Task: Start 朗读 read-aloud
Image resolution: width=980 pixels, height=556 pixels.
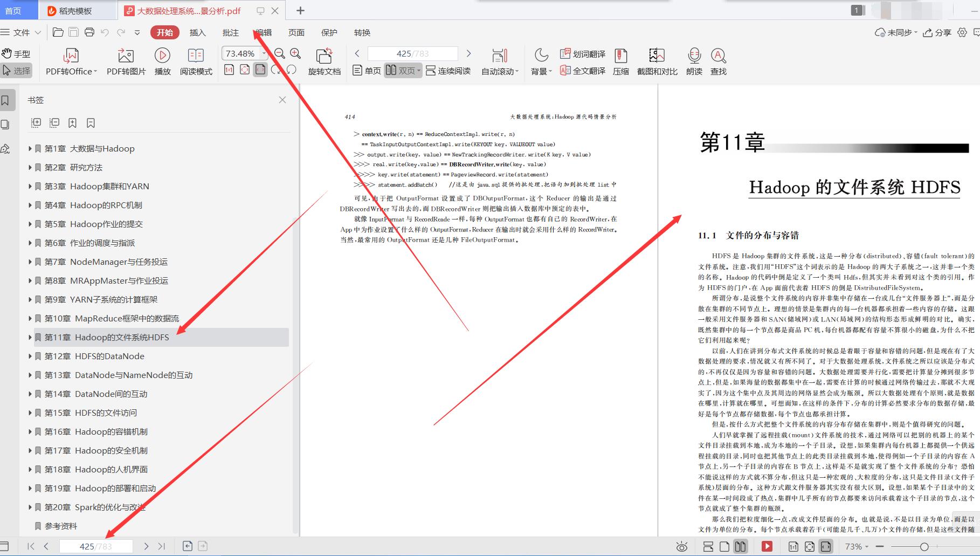Action: [x=694, y=62]
